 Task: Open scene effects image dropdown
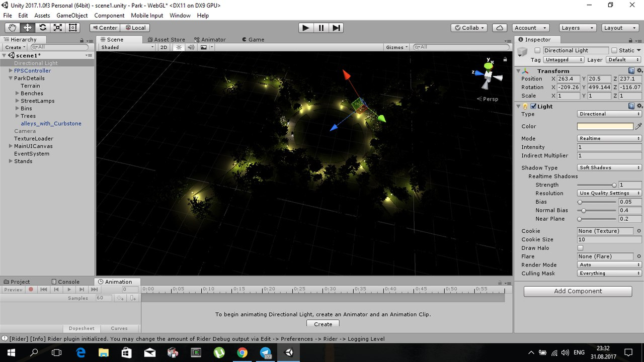[206, 47]
